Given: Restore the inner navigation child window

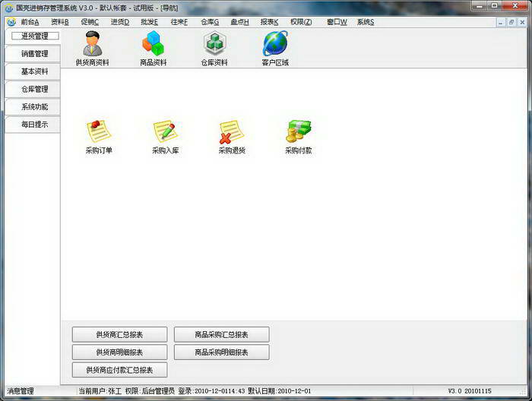Looking at the screenshot, I should (x=511, y=22).
